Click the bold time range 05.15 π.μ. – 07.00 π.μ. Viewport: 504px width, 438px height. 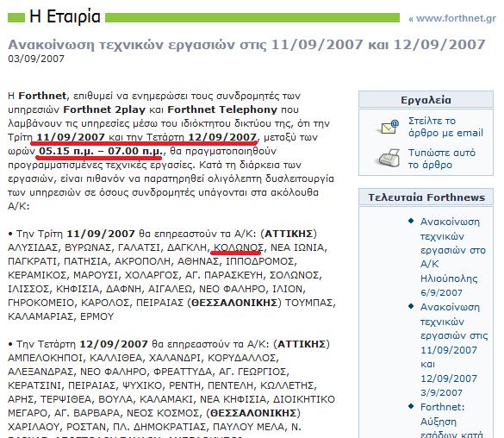click(x=102, y=151)
